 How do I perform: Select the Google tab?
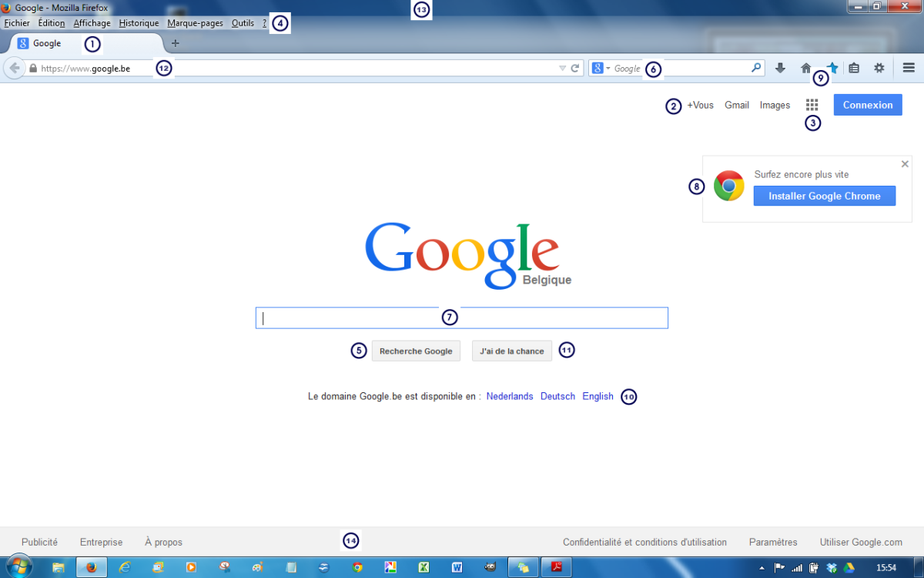[85, 43]
